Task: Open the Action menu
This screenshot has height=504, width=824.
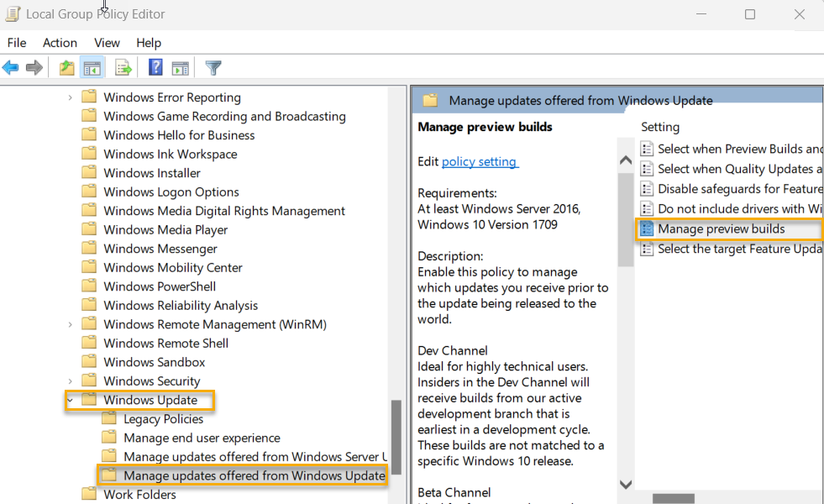Action: coord(60,43)
